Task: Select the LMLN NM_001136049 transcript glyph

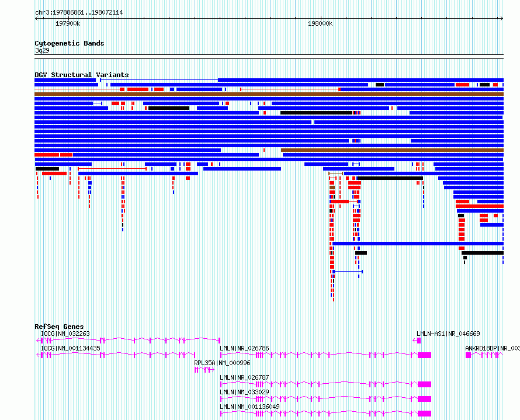Action: 325,414
